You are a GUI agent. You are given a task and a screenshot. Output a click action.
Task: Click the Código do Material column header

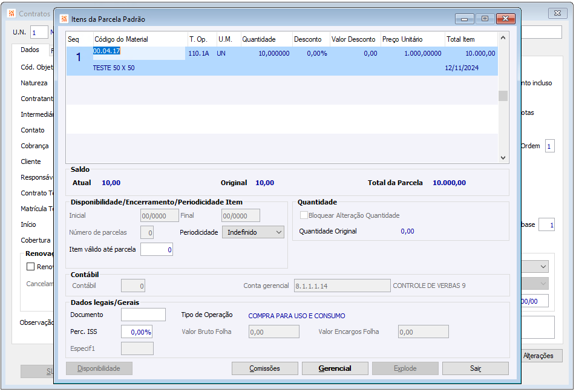tap(140, 39)
